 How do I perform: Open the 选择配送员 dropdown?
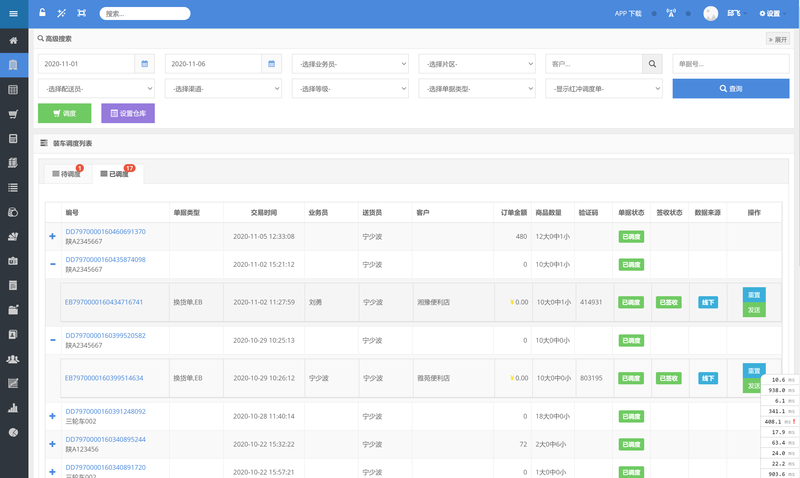point(96,89)
